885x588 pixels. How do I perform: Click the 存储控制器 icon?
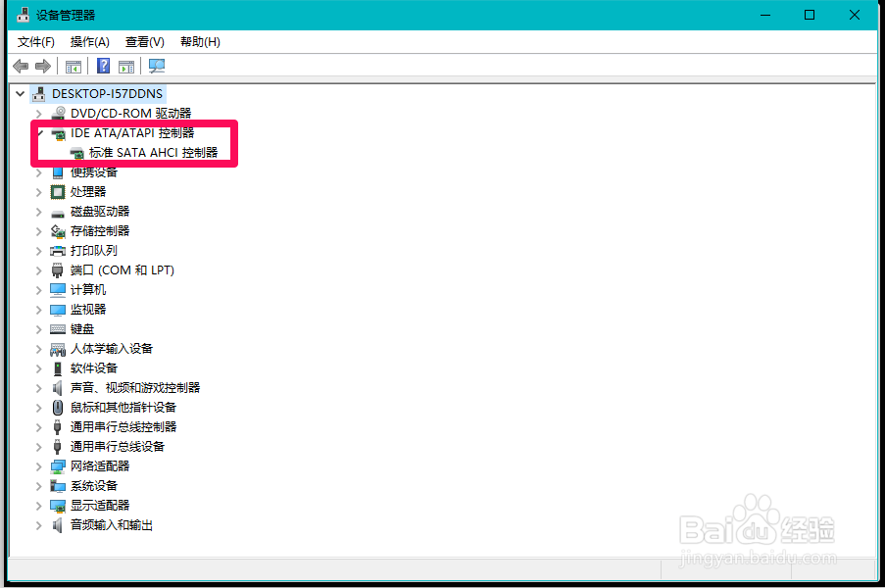pos(58,231)
